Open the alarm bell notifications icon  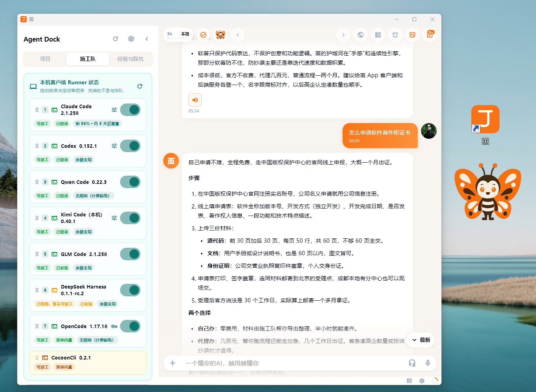pos(395,35)
